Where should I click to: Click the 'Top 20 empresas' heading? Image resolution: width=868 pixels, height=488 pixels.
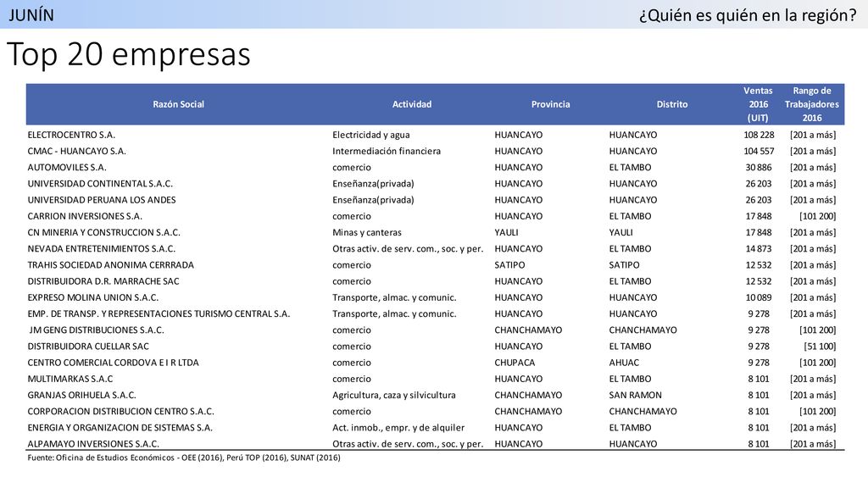click(x=129, y=54)
